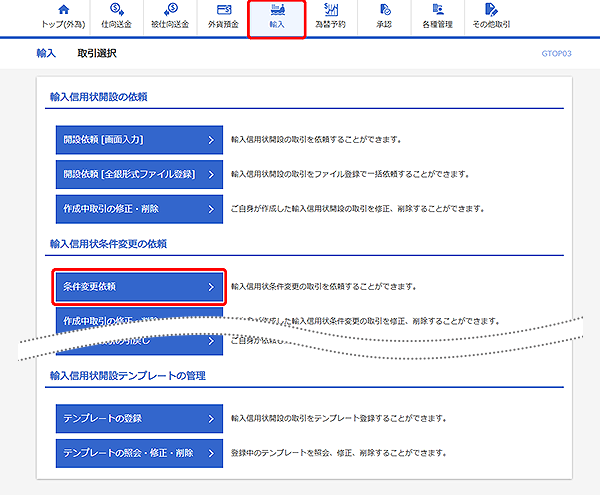Click the テンプレートの照会・修正・削除 button

pyautogui.click(x=139, y=453)
